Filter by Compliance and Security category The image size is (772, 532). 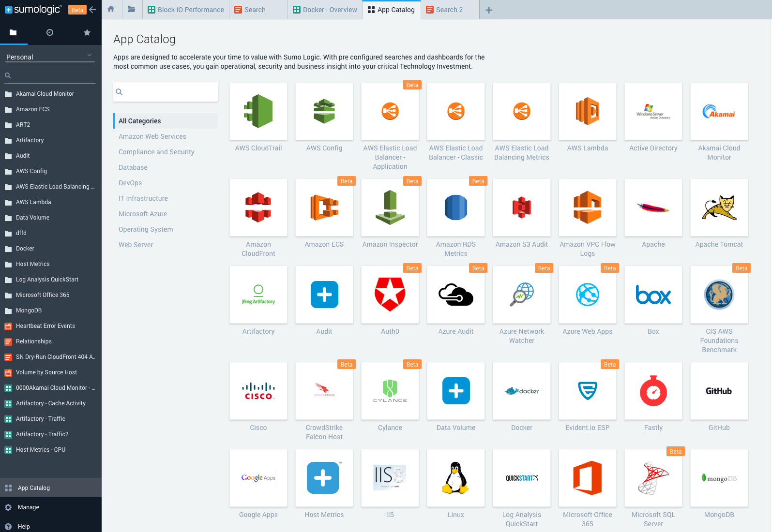pos(156,152)
